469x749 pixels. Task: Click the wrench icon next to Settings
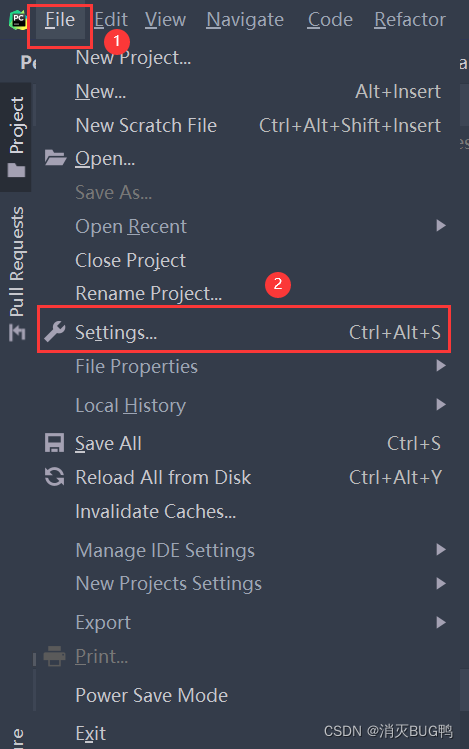(55, 332)
